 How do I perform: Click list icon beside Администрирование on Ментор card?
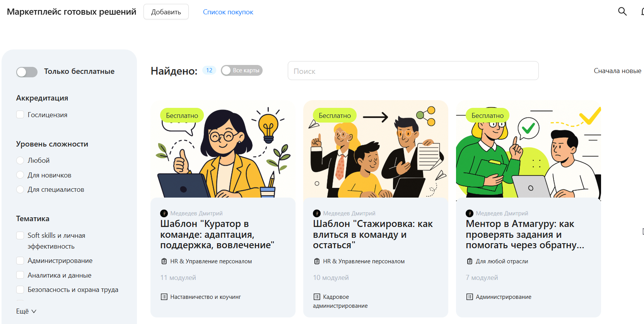click(x=470, y=297)
